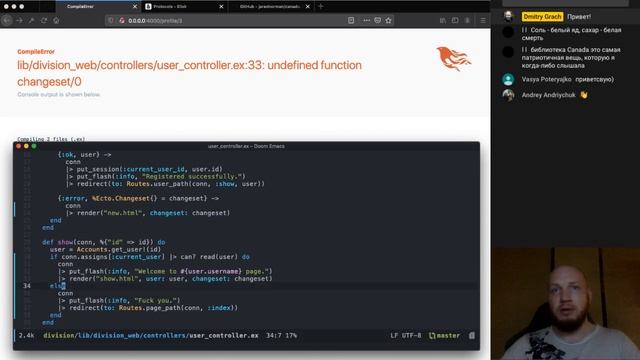
Task: Open the browser home page
Action: [x=56, y=20]
